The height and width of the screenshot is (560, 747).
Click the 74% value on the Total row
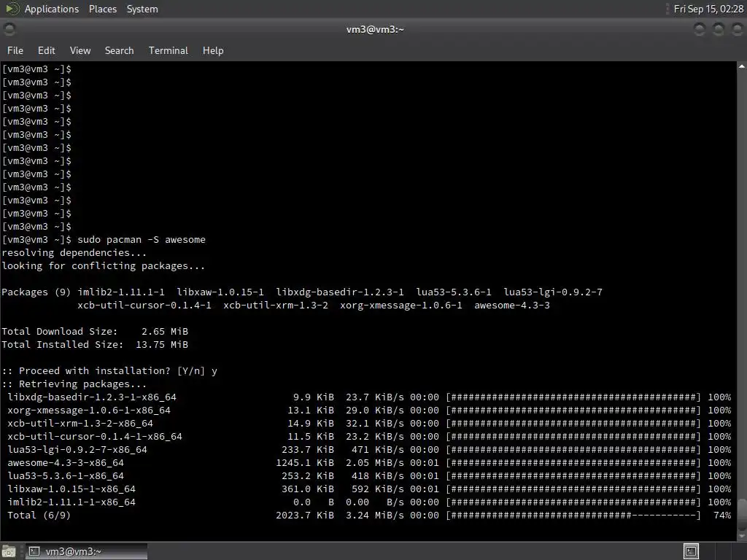tap(722, 516)
